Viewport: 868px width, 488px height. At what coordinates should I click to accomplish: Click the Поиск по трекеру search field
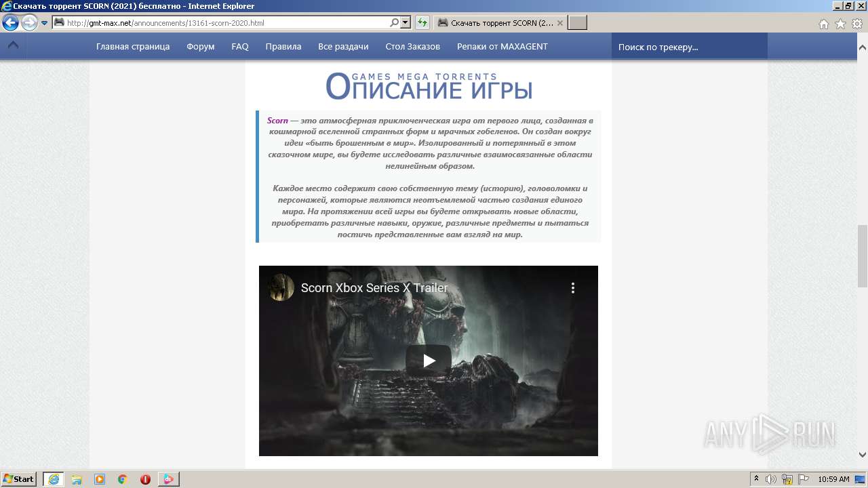[x=690, y=47]
